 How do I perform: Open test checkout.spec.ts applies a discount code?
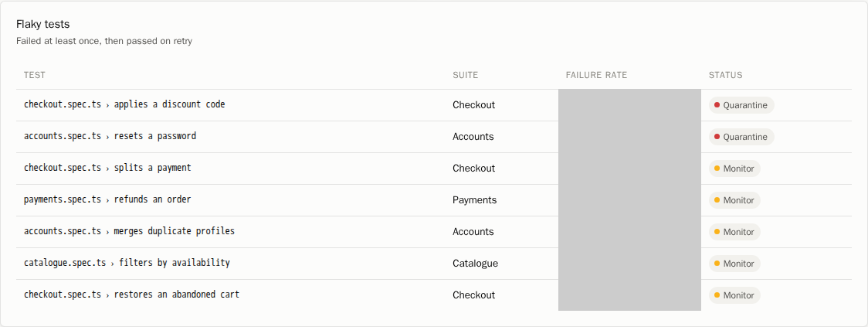[x=124, y=104]
